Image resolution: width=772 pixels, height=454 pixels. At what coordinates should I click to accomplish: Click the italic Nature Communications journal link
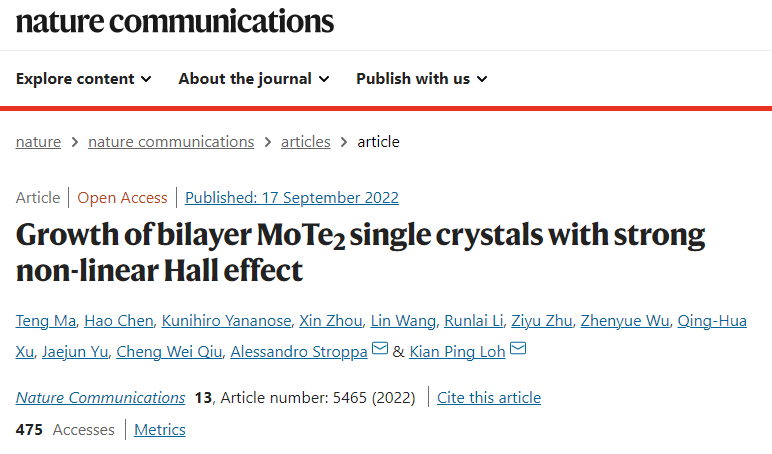(x=100, y=397)
